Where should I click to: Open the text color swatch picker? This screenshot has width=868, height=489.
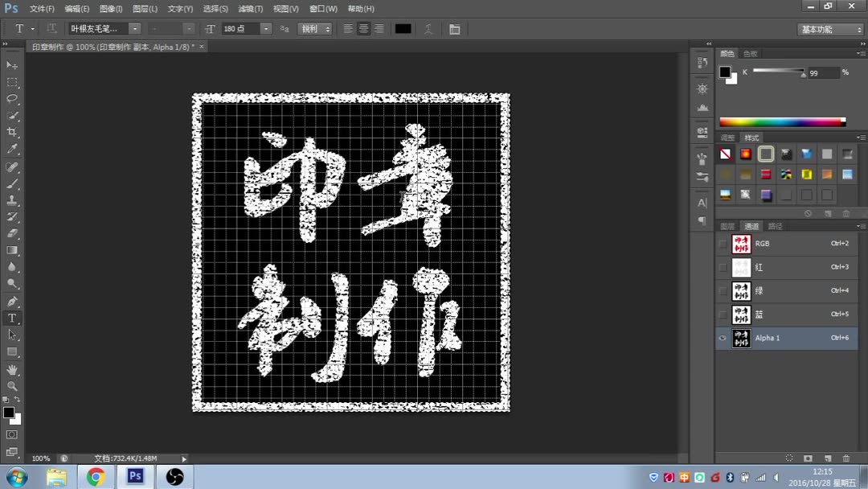click(403, 28)
